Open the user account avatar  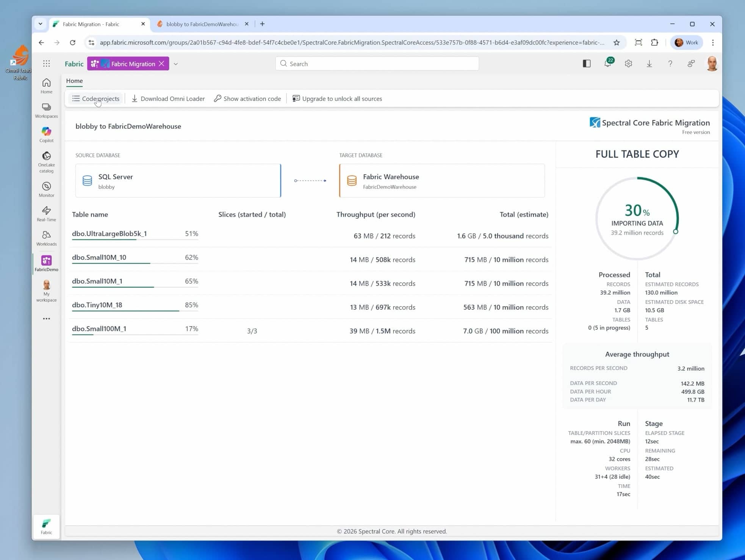(712, 64)
